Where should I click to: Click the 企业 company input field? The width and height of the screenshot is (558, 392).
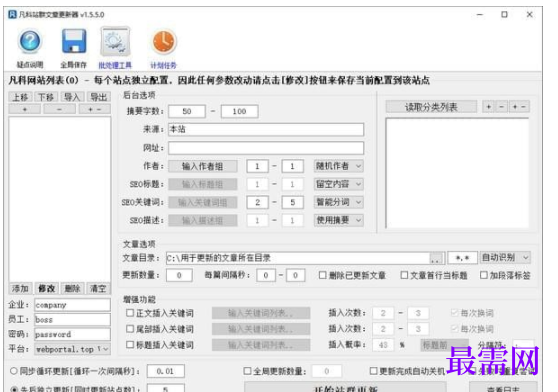73,305
